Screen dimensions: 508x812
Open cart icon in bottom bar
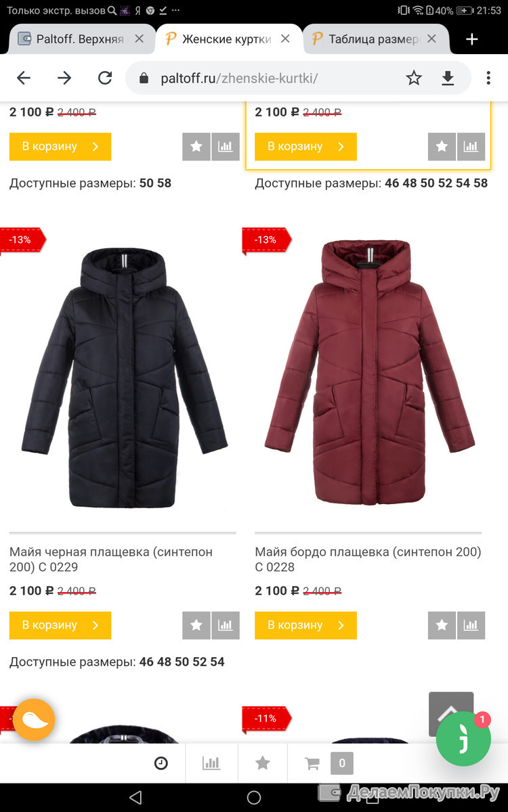point(312,763)
